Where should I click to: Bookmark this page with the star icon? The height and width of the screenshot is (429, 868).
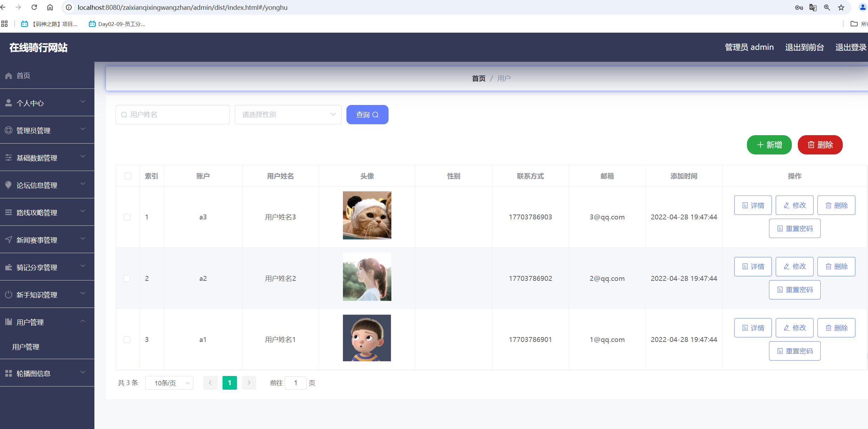click(x=841, y=7)
